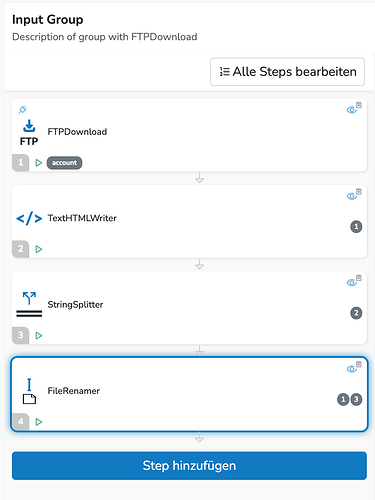Click the plug connection icon on FTPDownload
Viewport: 375px width, 500px height.
coord(23,109)
